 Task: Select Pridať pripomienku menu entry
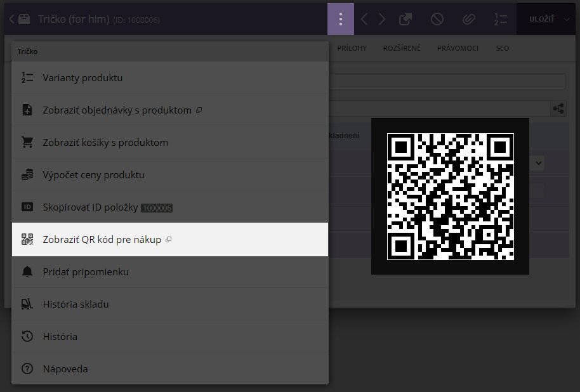[x=170, y=272]
